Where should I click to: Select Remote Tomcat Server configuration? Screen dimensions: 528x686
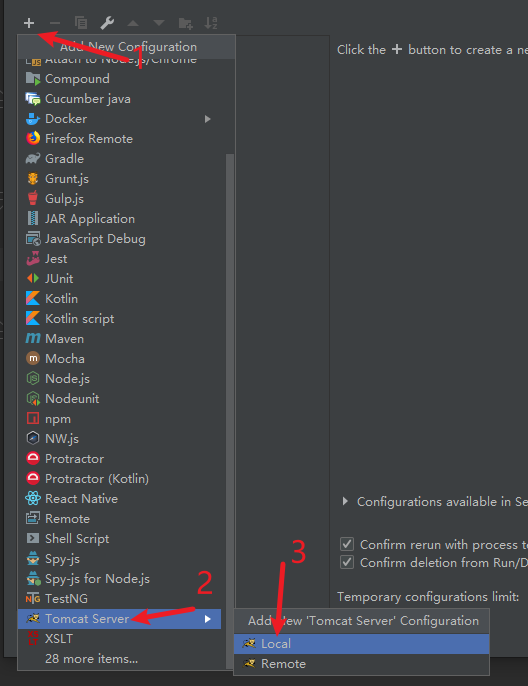(361, 664)
